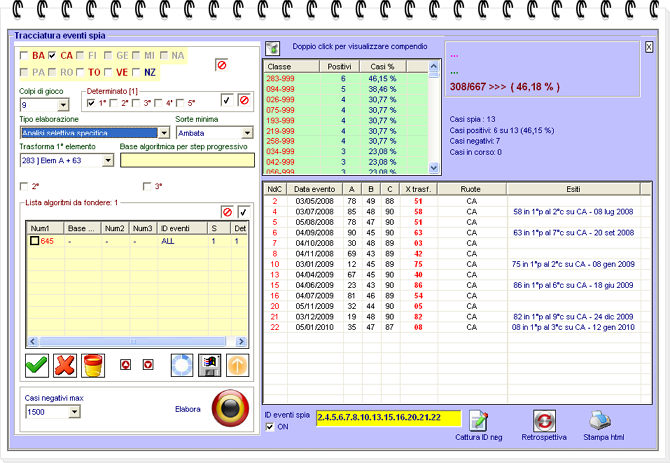This screenshot has height=463, width=670.
Task: Open the Casi negativi max dropdown
Action: [74, 412]
